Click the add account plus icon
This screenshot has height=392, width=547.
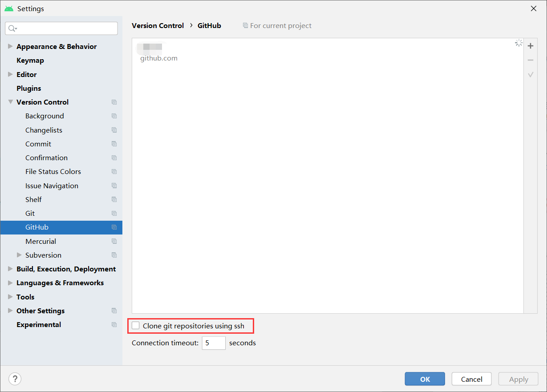531,45
